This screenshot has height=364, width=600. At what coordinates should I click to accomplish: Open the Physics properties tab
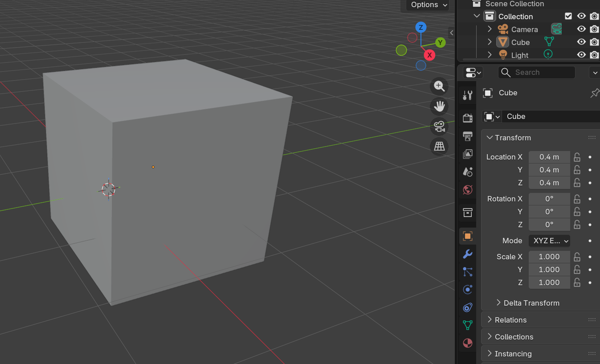click(x=467, y=290)
